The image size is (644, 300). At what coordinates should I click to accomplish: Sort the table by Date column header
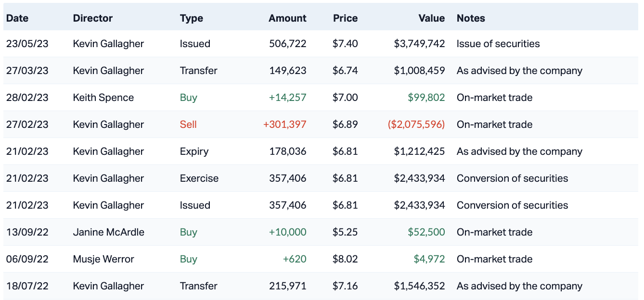click(x=17, y=18)
